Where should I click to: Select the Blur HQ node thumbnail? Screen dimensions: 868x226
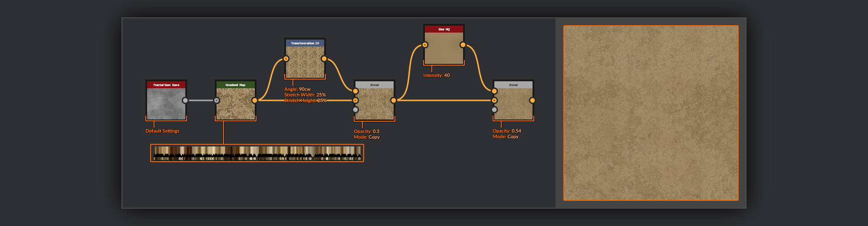(444, 48)
